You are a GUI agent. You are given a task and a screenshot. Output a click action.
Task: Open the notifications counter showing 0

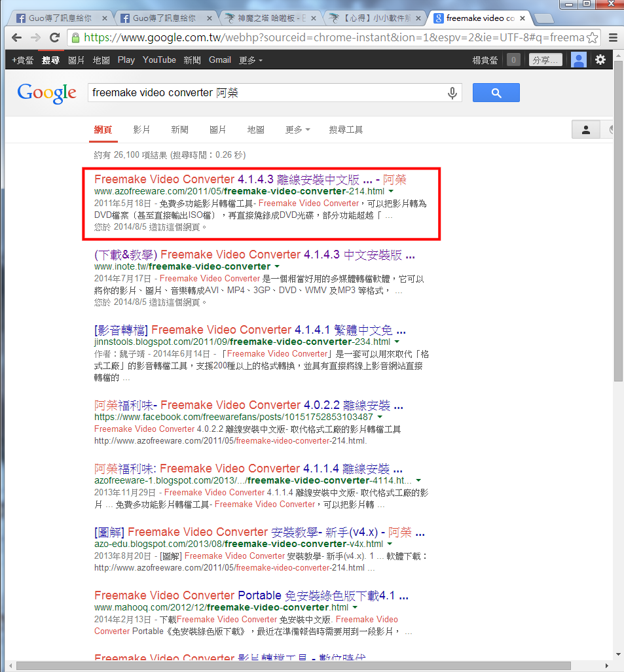(x=513, y=60)
